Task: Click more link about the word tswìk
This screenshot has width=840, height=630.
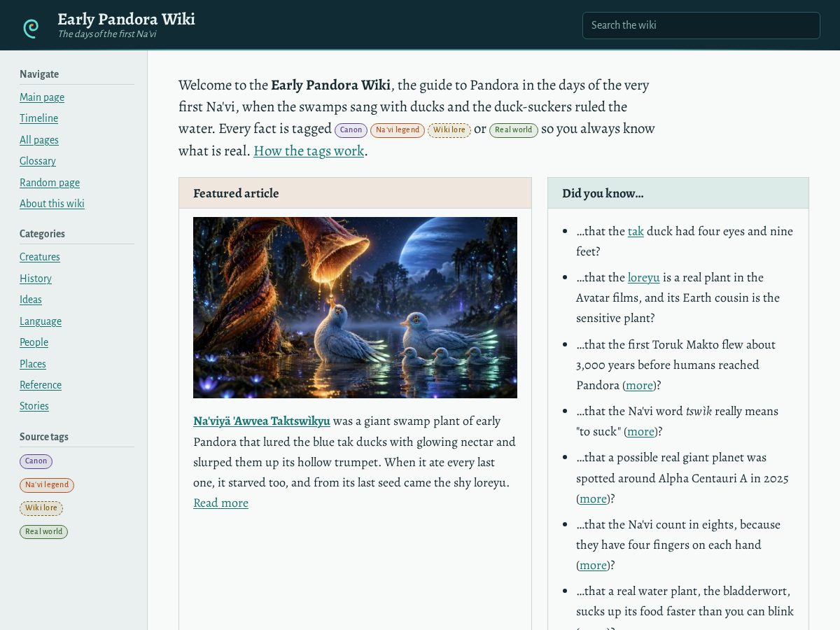Action: [640, 432]
